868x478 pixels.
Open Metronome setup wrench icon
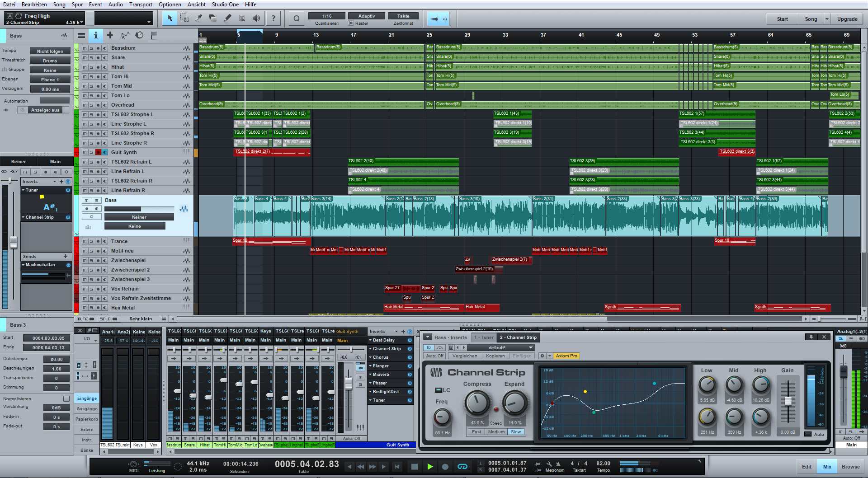coord(549,464)
